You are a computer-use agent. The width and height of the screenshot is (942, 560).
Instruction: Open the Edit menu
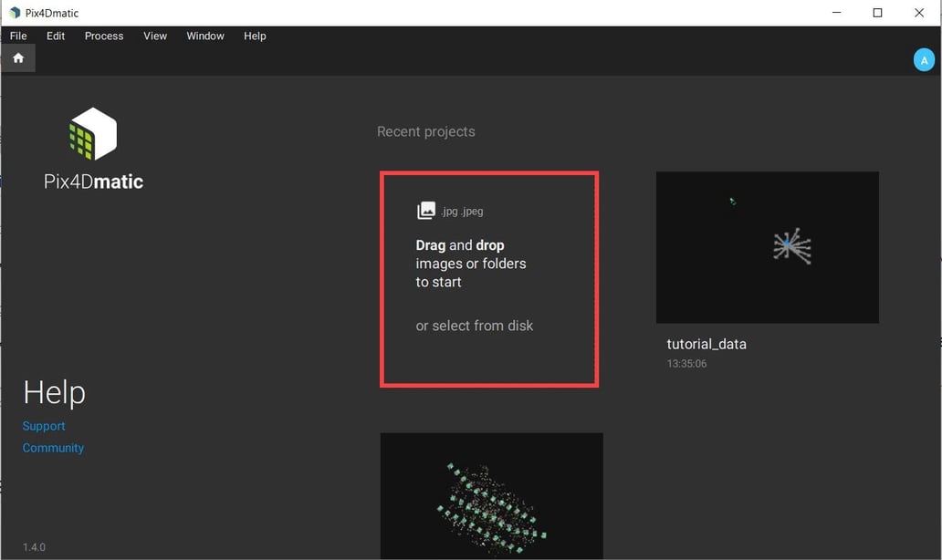(x=56, y=36)
